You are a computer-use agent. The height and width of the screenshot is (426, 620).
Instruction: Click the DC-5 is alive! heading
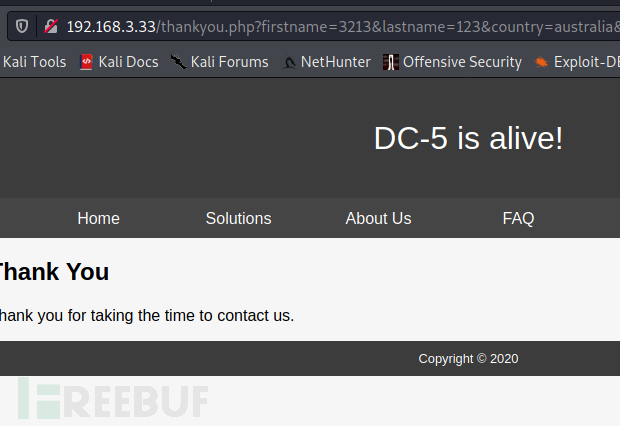(x=468, y=138)
